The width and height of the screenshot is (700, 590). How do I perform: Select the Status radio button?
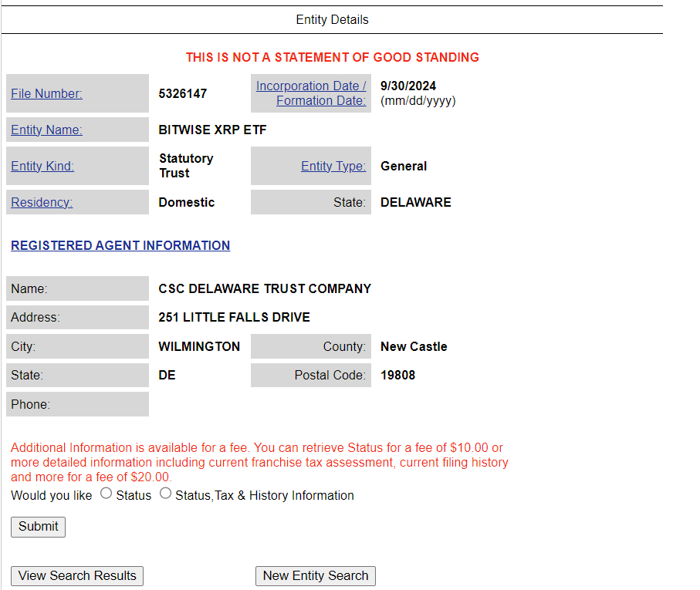107,494
